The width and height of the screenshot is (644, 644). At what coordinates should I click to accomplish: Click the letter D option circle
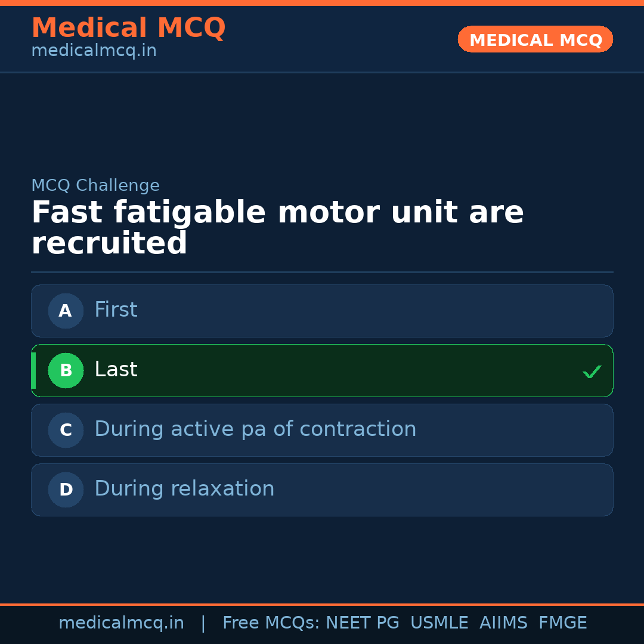66,490
